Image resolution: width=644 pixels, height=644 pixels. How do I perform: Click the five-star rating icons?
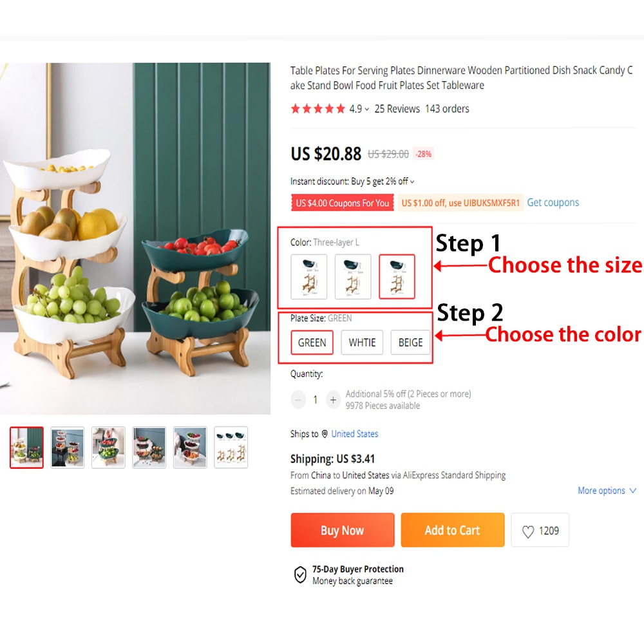click(318, 109)
